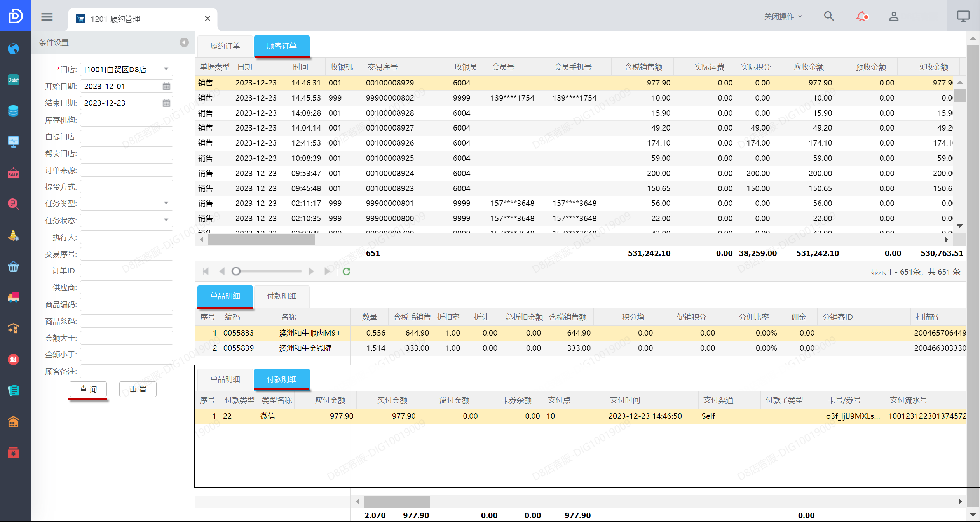Click the 库存机构 input field
The width and height of the screenshot is (980, 522).
(127, 120)
